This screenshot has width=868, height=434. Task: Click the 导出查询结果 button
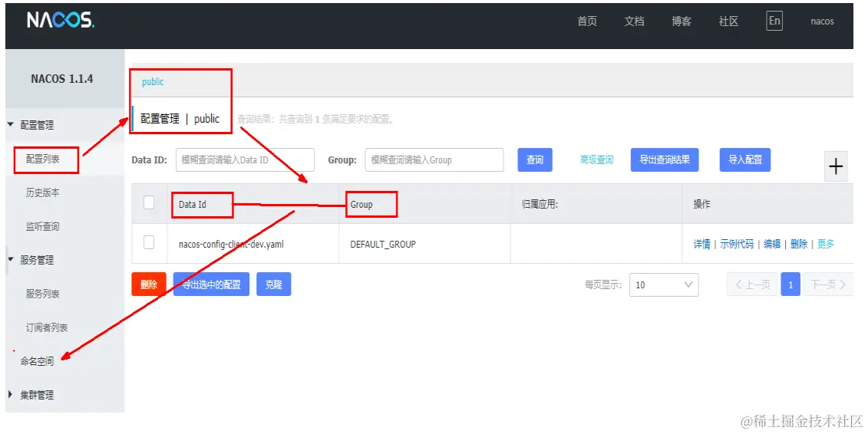665,159
